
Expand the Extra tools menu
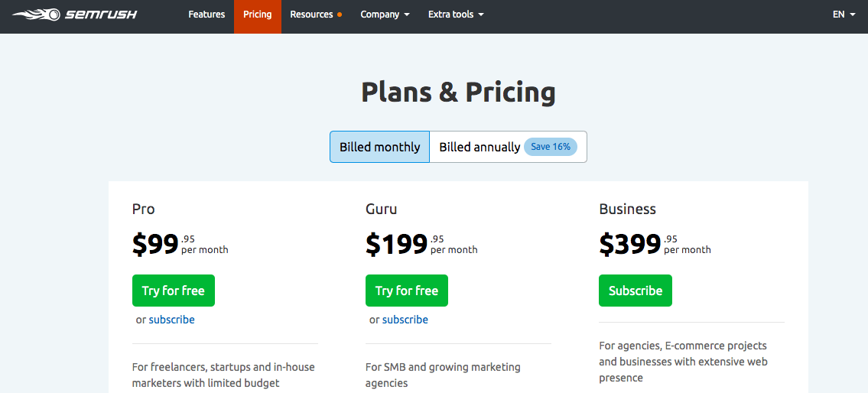click(456, 15)
